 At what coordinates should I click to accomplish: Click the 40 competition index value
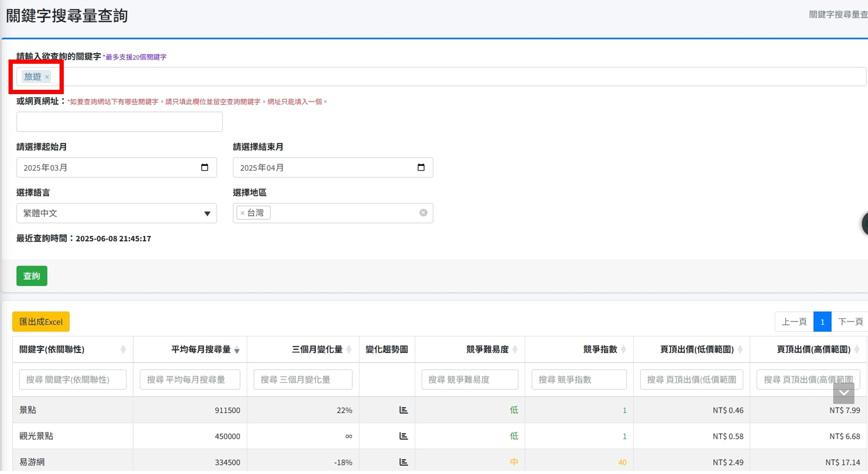tap(622, 462)
